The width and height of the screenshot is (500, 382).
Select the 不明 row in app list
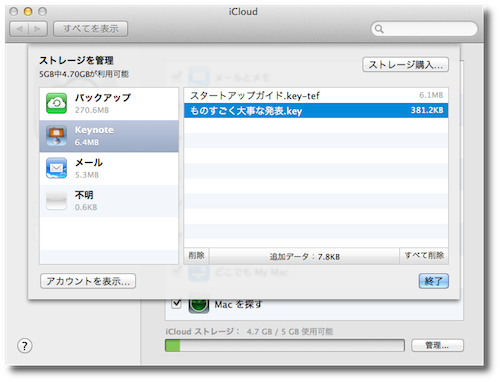coord(109,201)
